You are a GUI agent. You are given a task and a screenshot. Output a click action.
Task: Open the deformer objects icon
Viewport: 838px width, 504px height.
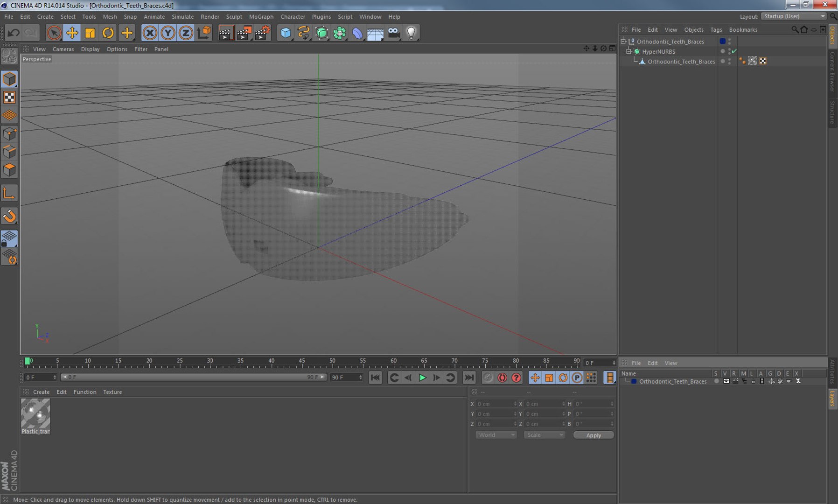tap(358, 33)
